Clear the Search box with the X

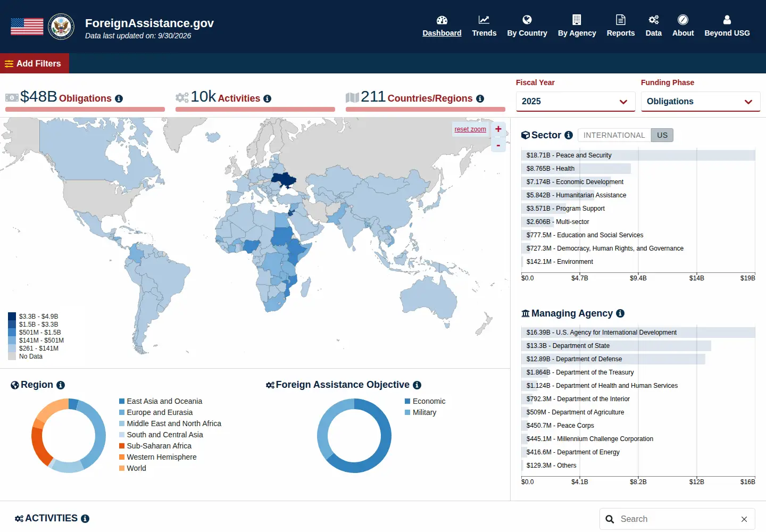744,519
